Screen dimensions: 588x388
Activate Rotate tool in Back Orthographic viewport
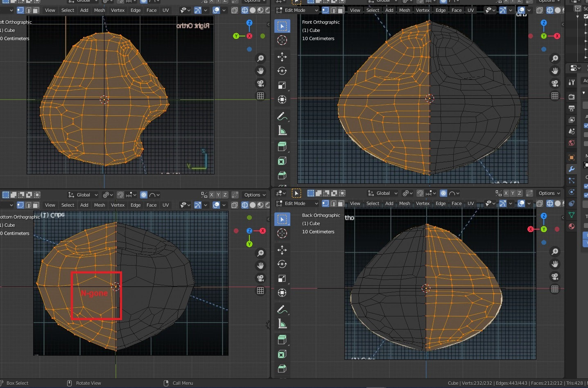click(282, 264)
